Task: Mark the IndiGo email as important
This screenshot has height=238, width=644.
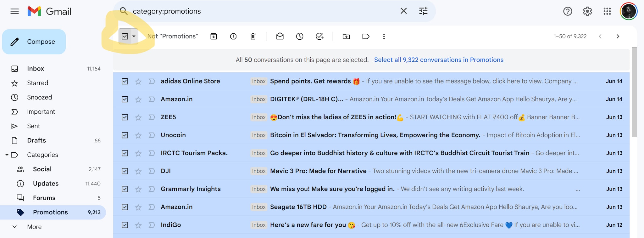Action: click(x=152, y=225)
